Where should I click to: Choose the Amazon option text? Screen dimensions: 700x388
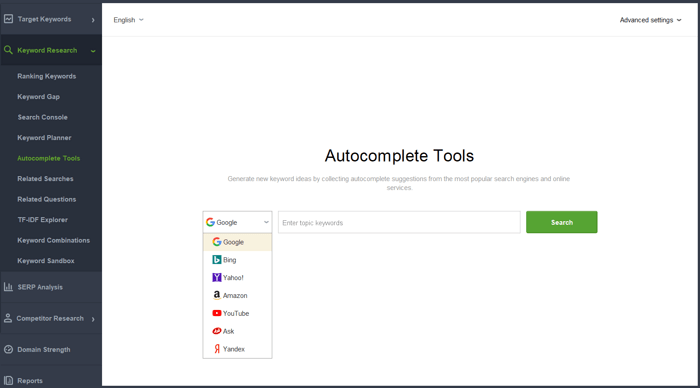[235, 296]
